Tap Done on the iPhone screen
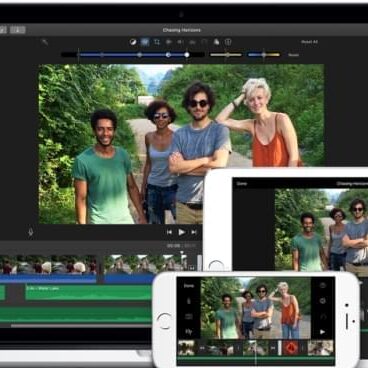The width and height of the screenshot is (368, 368). tap(189, 286)
